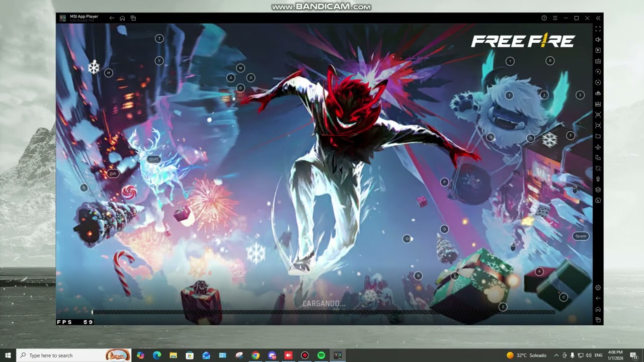Click the ENG language indicator
This screenshot has width=644, height=362.
coord(599,355)
